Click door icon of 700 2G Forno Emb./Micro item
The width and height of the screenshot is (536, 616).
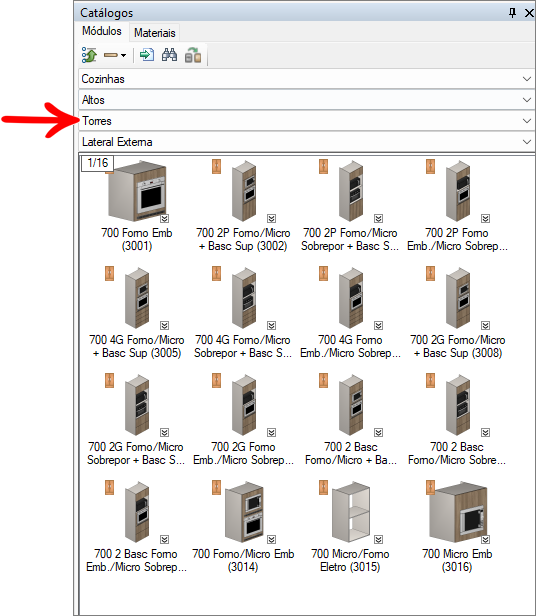tap(217, 380)
